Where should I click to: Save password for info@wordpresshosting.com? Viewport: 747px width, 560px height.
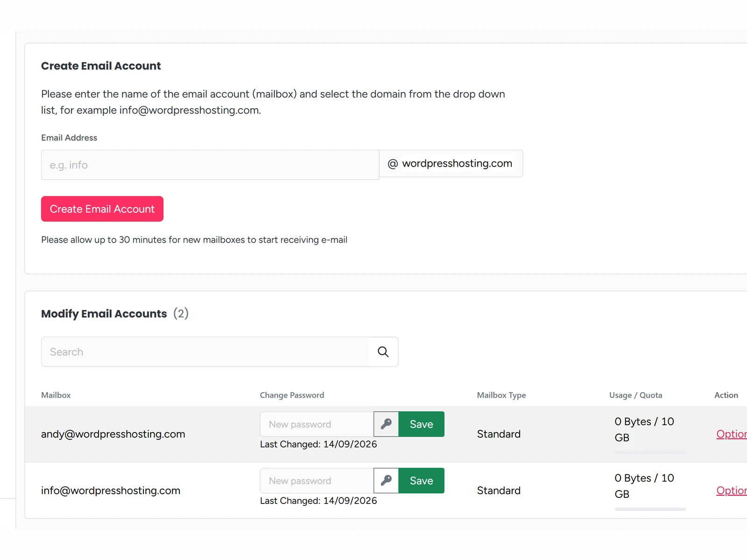tap(421, 481)
